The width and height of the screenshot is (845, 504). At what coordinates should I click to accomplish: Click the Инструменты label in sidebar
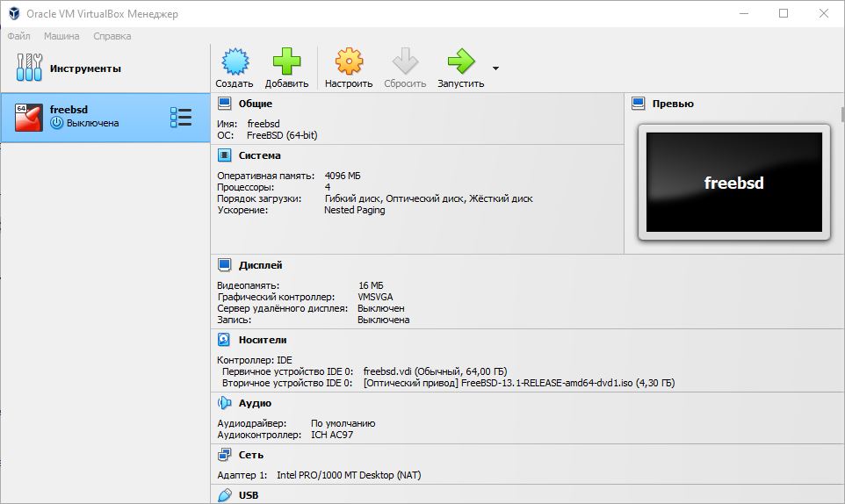(85, 68)
